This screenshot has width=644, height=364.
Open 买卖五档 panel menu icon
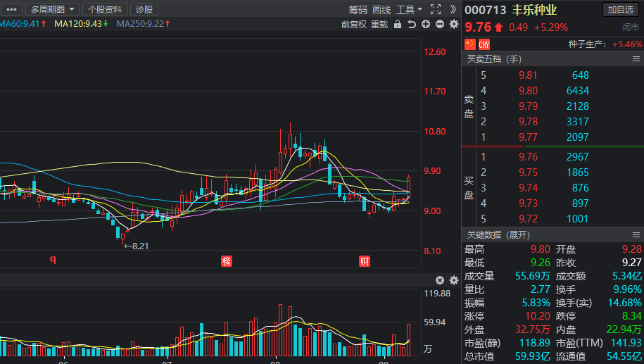click(636, 59)
